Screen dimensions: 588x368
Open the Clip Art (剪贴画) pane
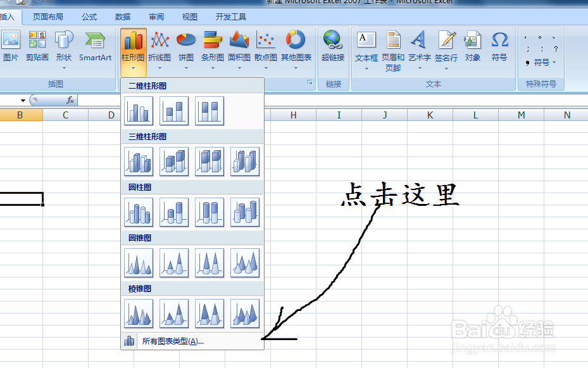point(37,46)
